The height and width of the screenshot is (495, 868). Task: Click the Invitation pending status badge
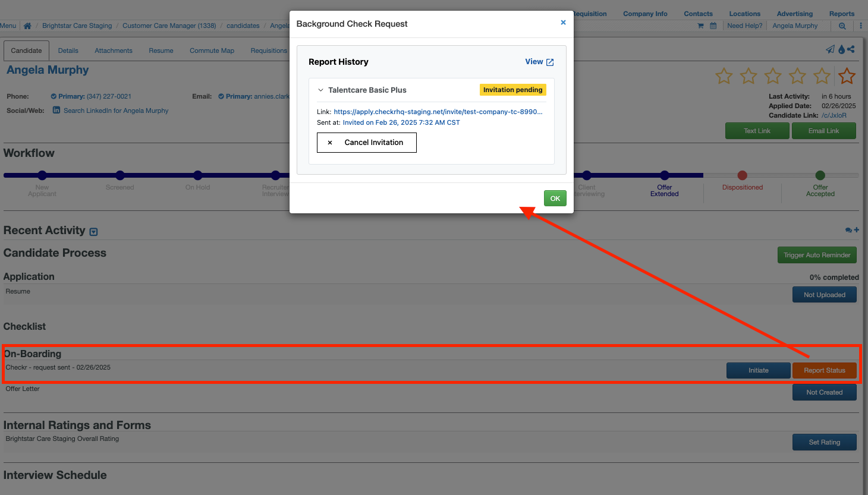click(513, 90)
